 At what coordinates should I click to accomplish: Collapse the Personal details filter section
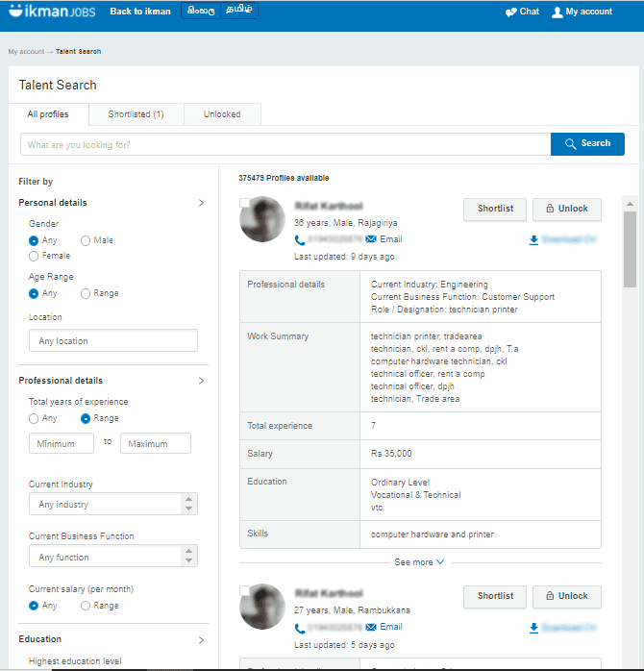tap(201, 203)
